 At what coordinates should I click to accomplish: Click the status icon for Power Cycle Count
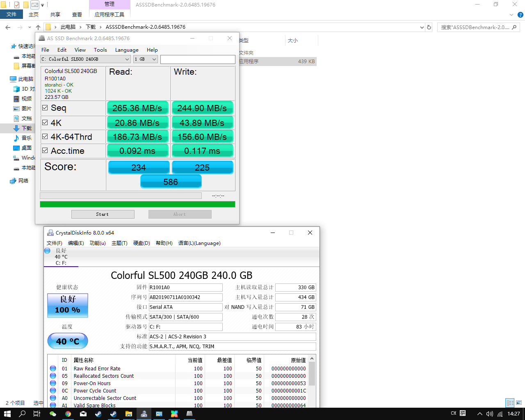pyautogui.click(x=53, y=390)
